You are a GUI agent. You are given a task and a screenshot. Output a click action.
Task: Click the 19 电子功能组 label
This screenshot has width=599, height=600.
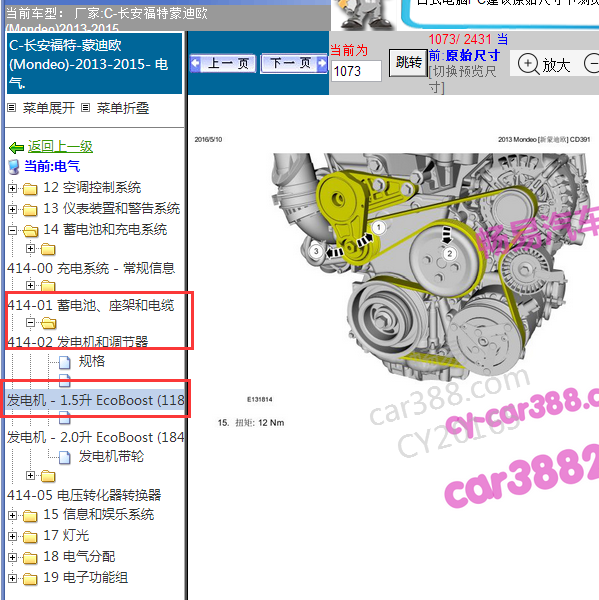86,577
